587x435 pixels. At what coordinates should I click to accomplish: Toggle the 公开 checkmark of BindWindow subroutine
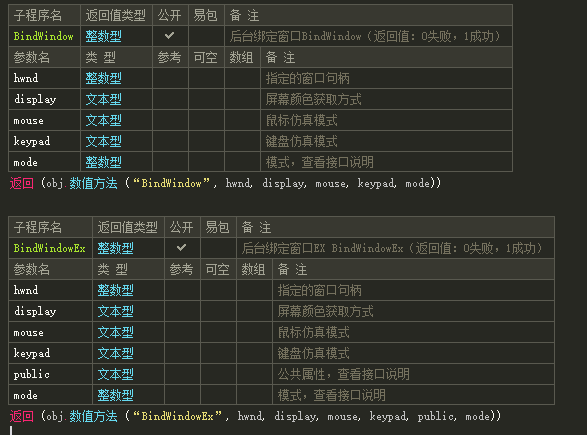(x=170, y=36)
